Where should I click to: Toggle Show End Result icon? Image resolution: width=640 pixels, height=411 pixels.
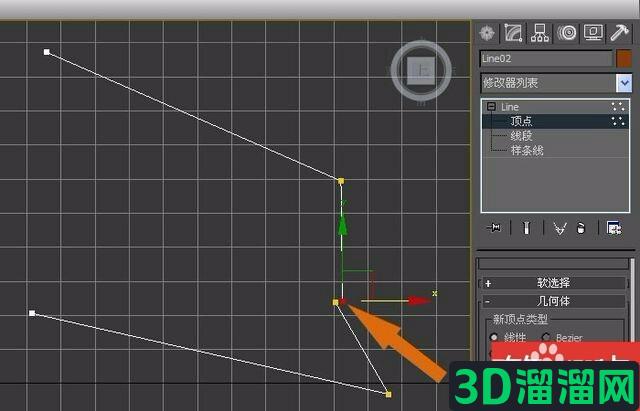527,228
